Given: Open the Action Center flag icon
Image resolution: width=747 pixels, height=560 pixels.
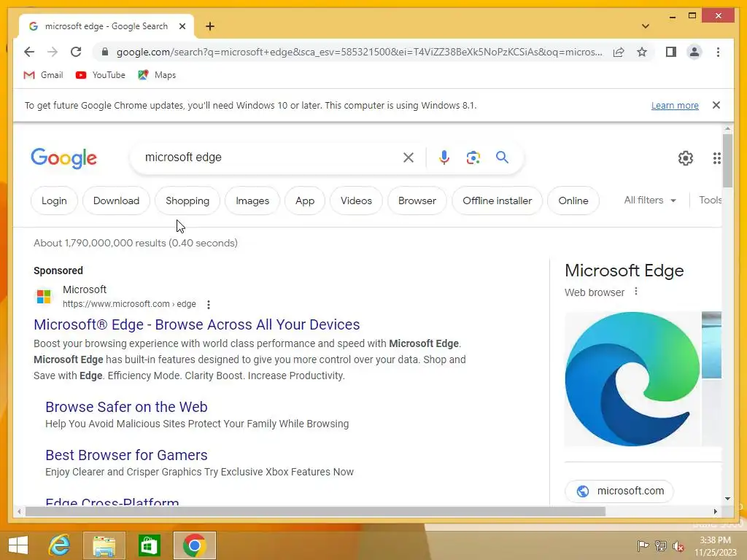Looking at the screenshot, I should coord(643,545).
